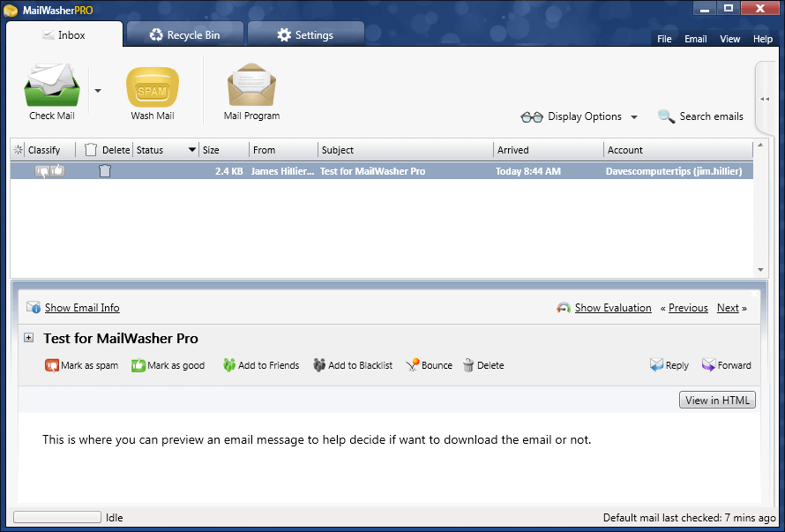Click the Idle status text
Viewport: 785px width, 532px height.
(114, 518)
